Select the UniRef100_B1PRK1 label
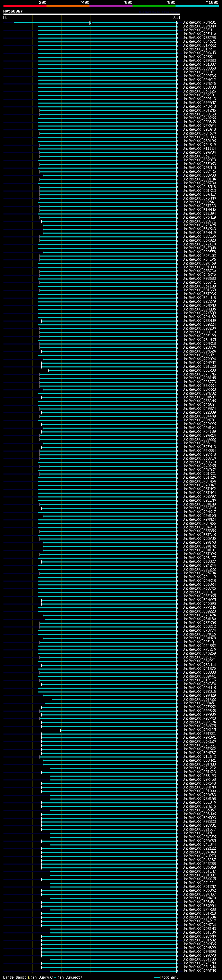The width and height of the screenshot is (222, 980). [199, 49]
